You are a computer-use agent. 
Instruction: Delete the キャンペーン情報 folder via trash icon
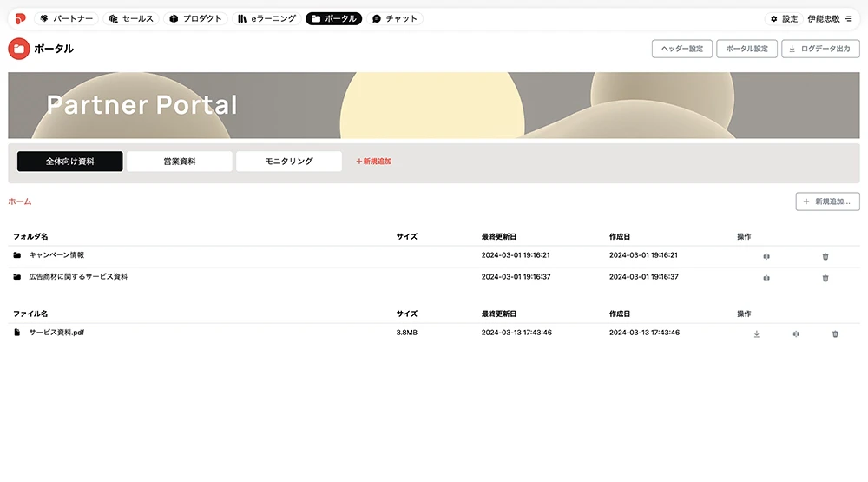pyautogui.click(x=825, y=256)
